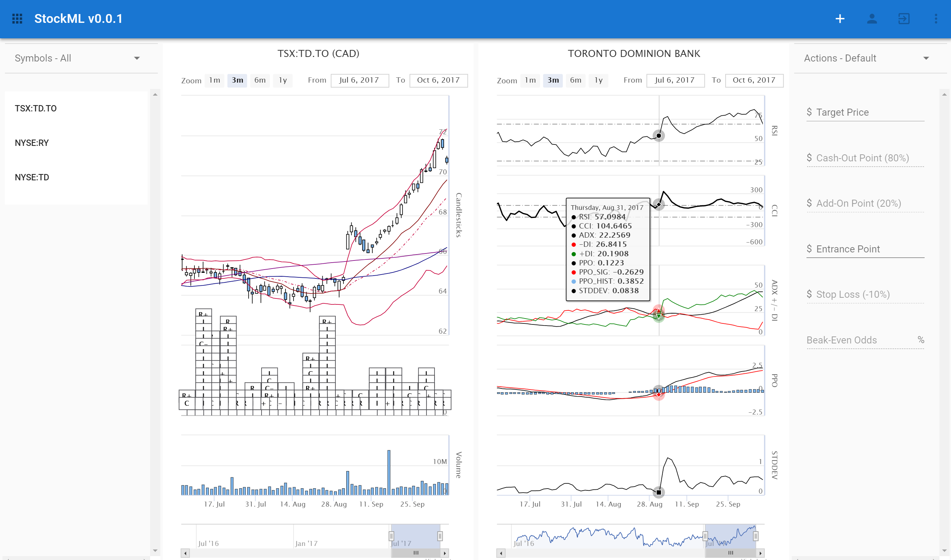Click indicator navigator right range handle
This screenshot has width=951, height=560.
[756, 536]
